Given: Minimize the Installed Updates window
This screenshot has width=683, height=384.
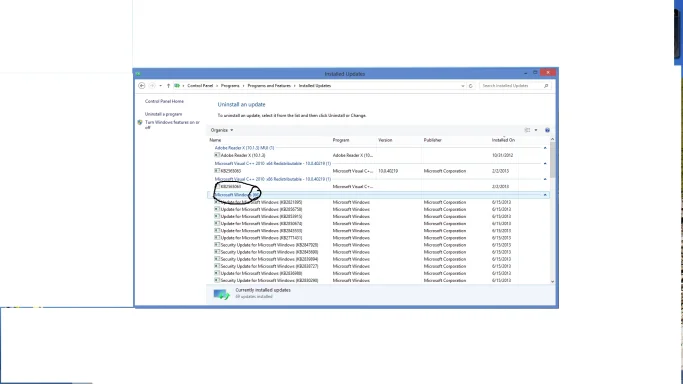Looking at the screenshot, I should tap(525, 73).
